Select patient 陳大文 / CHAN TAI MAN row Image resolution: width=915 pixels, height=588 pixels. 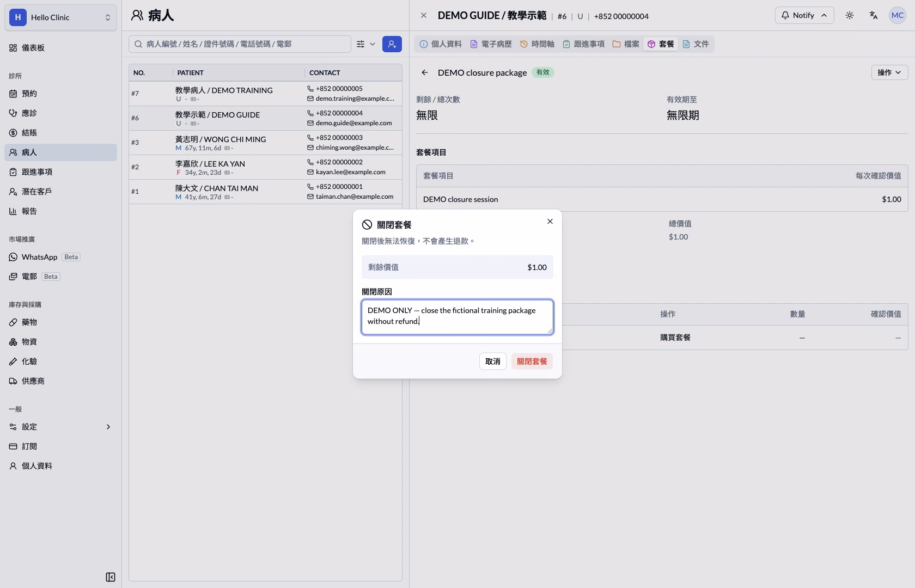coord(265,192)
